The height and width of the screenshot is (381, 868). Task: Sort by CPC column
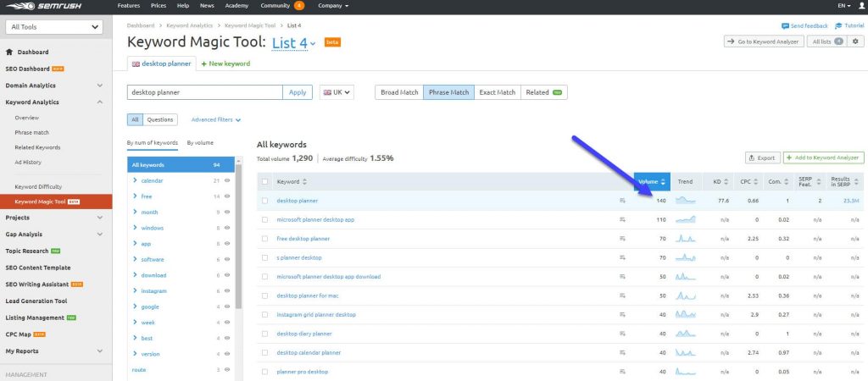(755, 182)
